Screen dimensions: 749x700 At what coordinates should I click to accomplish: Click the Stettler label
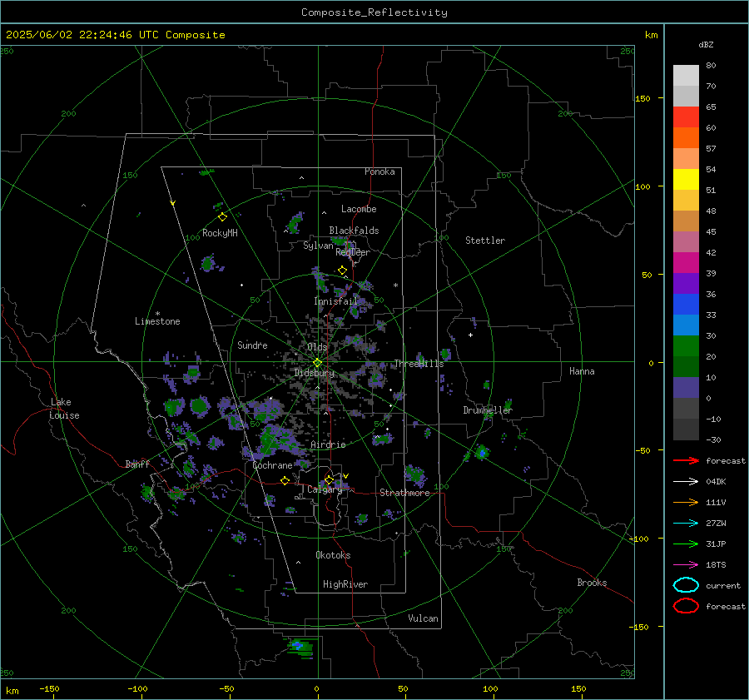485,241
